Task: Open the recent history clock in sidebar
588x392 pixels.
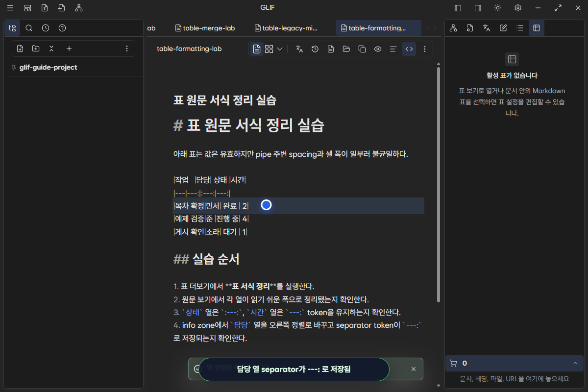Action: (x=46, y=28)
